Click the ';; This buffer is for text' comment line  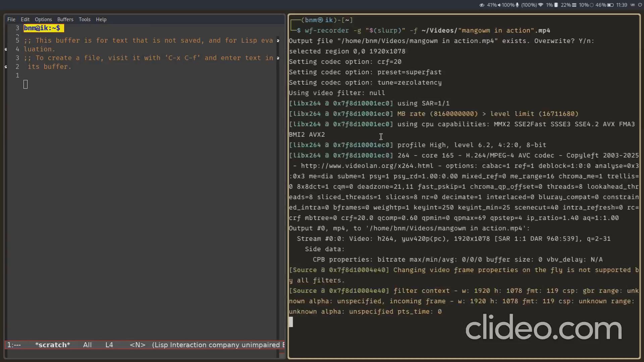pos(148,40)
